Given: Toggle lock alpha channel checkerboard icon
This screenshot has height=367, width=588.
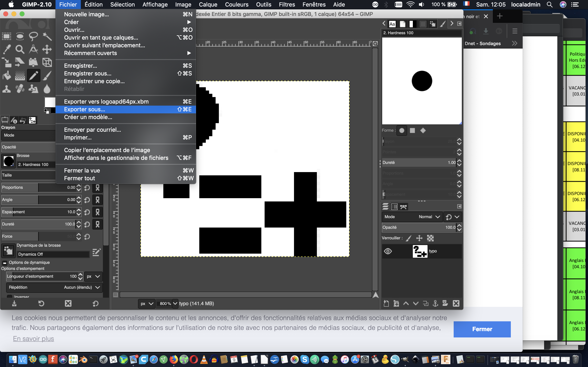Looking at the screenshot, I should tap(430, 238).
